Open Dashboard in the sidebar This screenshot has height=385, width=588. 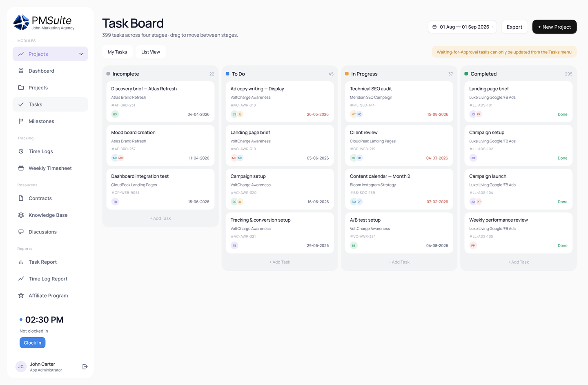click(x=50, y=71)
